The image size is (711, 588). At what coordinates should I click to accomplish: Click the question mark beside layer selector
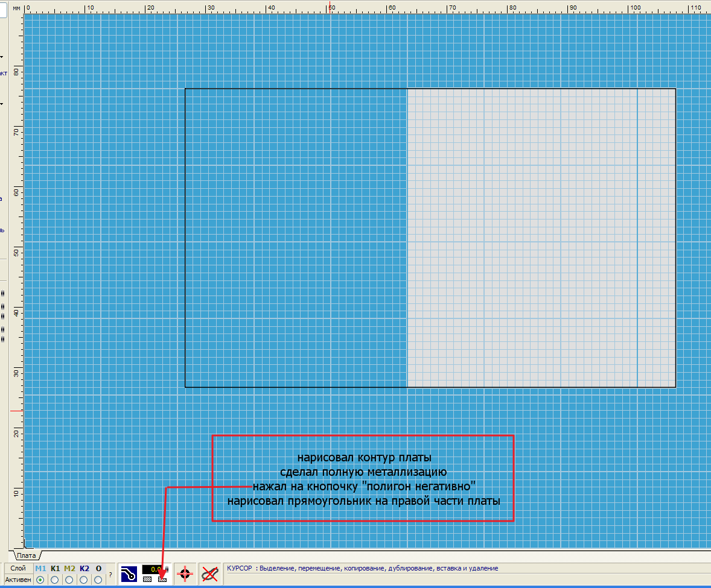(110, 575)
